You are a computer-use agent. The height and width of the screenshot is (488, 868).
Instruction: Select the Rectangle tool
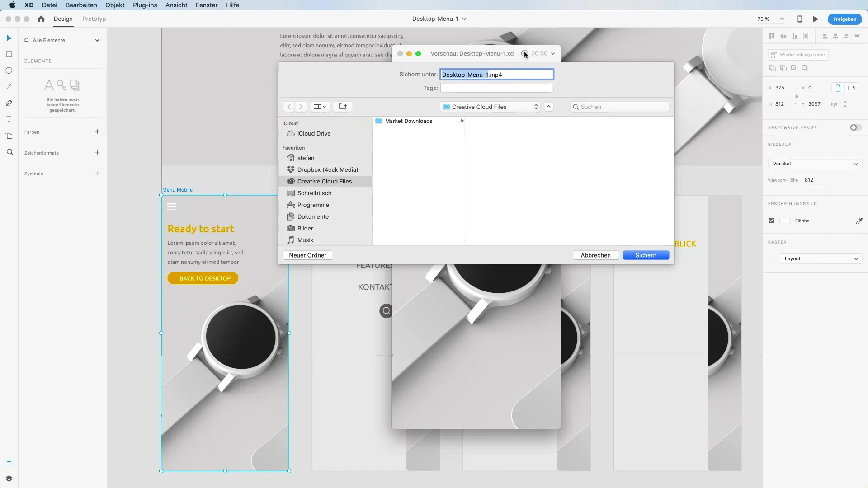(x=9, y=54)
